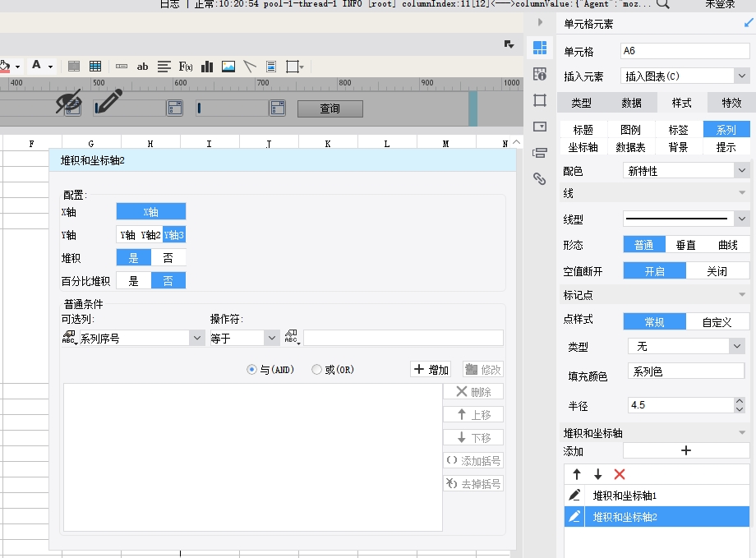Click the ABC type icon before the value field
Screen dimensions: 756x558
(292, 337)
